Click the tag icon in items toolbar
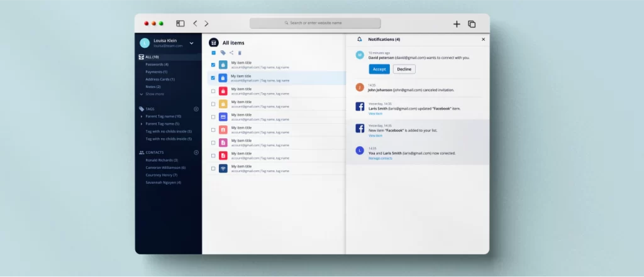This screenshot has height=277, width=644. [x=223, y=53]
